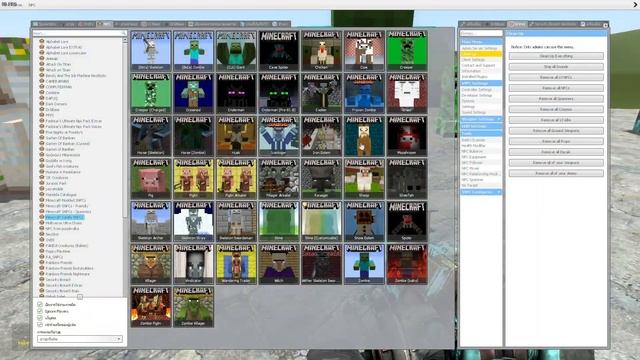The height and width of the screenshot is (360, 640).
Task: Spawn the Iron Golem NPC
Action: coord(321,136)
